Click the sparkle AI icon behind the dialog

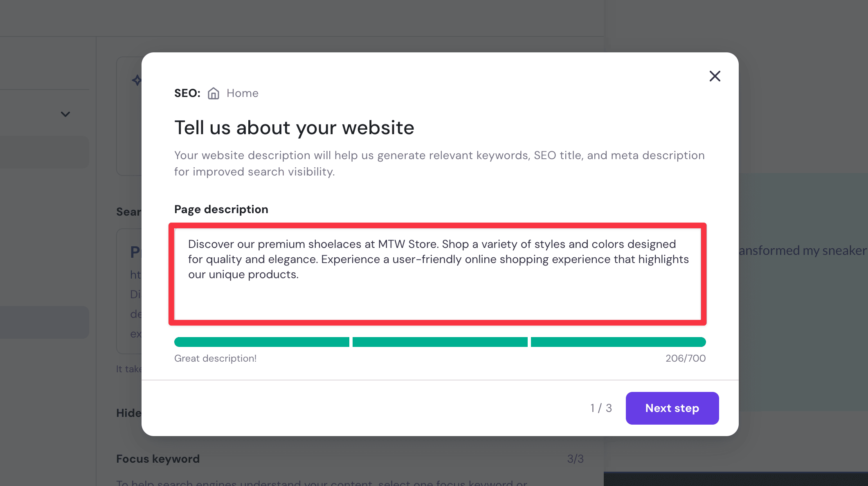pyautogui.click(x=137, y=80)
